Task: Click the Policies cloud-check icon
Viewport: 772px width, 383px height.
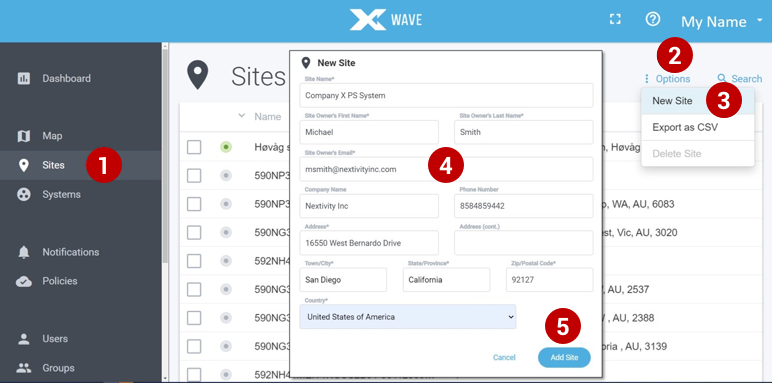Action: pyautogui.click(x=23, y=281)
